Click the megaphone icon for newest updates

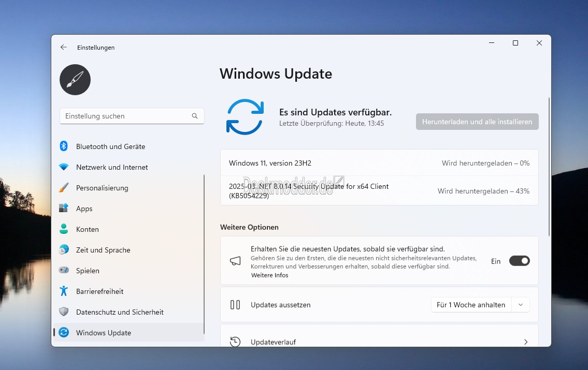(235, 261)
